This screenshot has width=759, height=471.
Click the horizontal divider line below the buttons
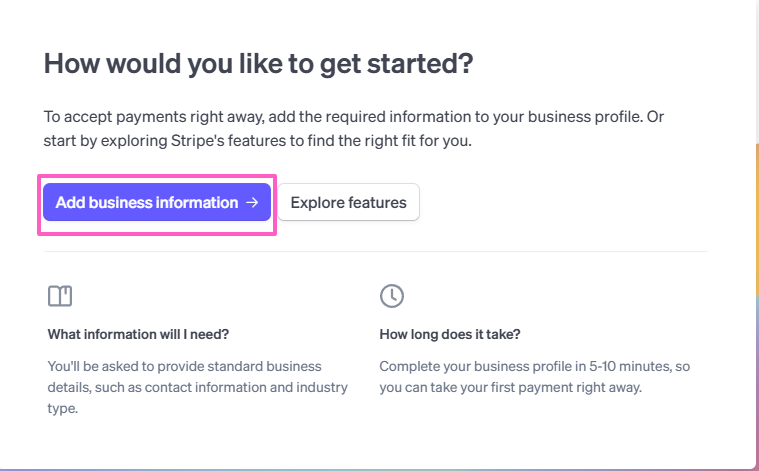click(375, 251)
